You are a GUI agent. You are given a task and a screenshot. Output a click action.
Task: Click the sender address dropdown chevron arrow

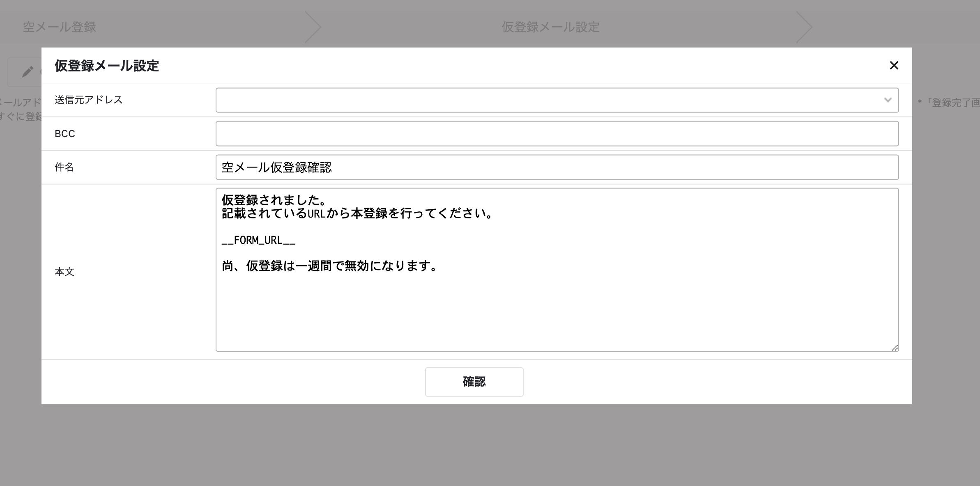(x=888, y=100)
